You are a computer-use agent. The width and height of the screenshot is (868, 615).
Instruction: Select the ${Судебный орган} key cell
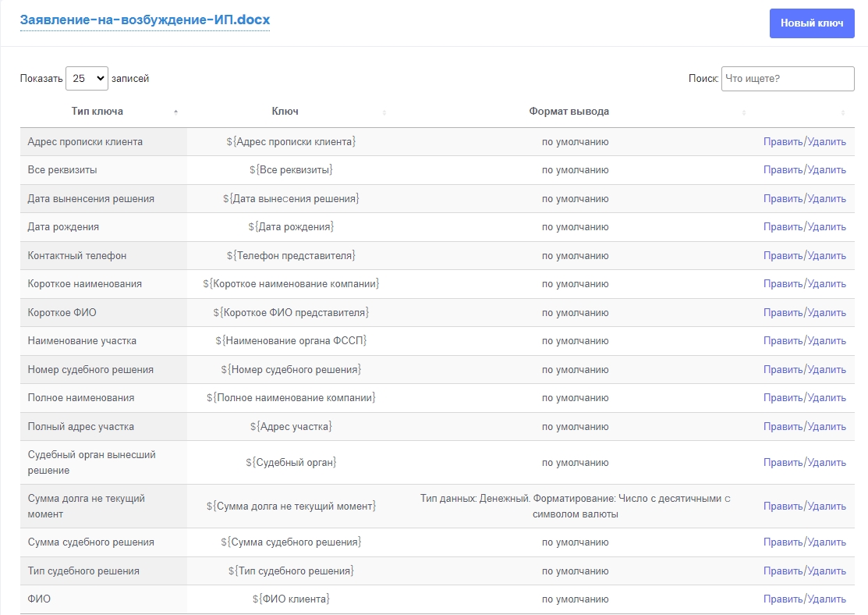pyautogui.click(x=291, y=463)
